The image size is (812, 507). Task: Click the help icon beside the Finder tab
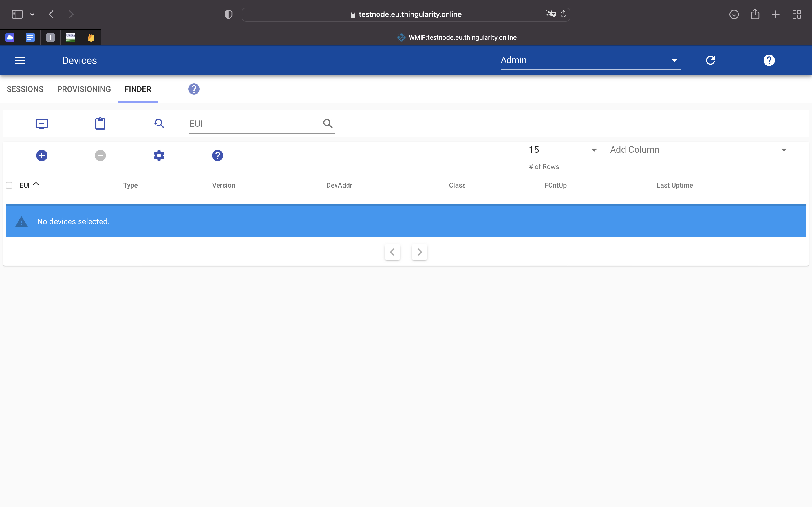click(194, 89)
